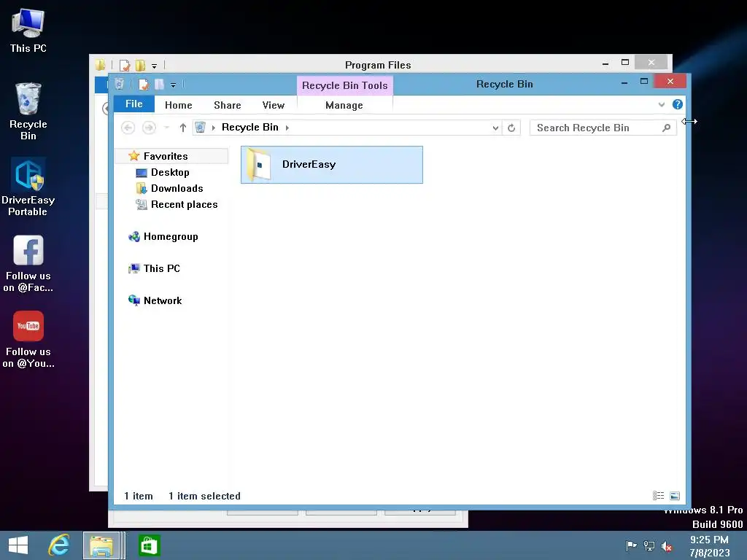Minimize the Recycle Bin window

point(624,82)
